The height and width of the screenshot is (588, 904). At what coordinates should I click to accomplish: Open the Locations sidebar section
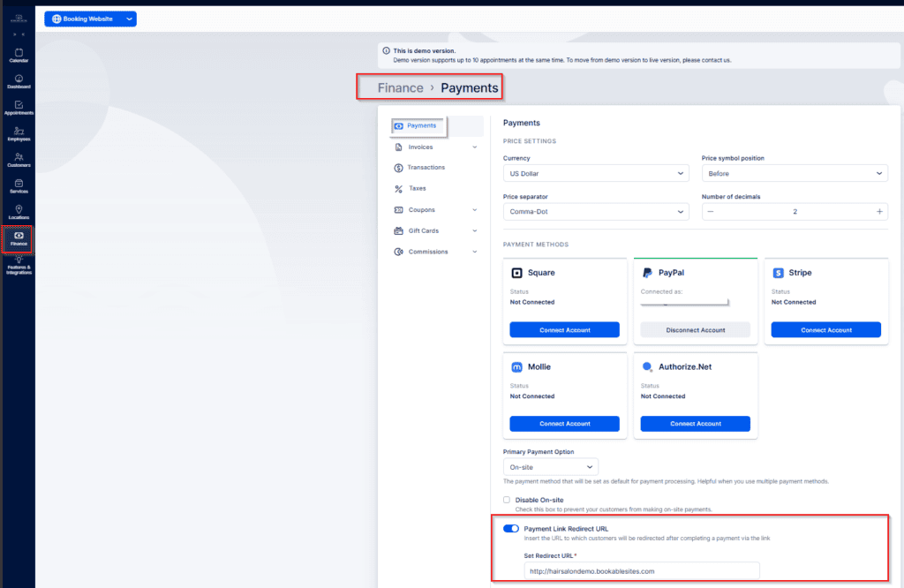click(x=19, y=212)
